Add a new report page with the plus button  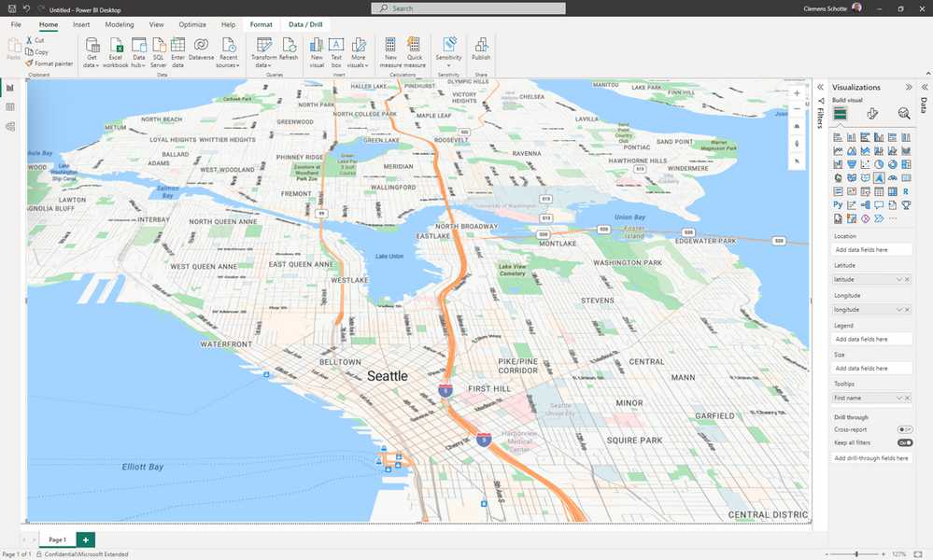click(85, 539)
